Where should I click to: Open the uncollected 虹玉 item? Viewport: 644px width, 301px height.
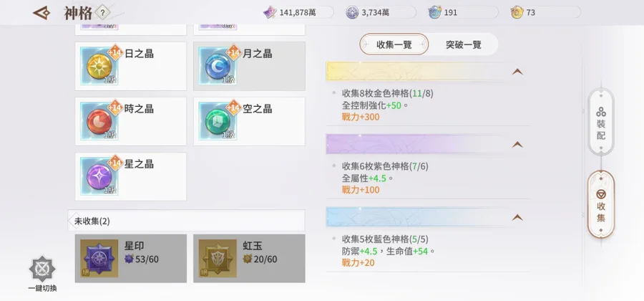click(x=249, y=259)
